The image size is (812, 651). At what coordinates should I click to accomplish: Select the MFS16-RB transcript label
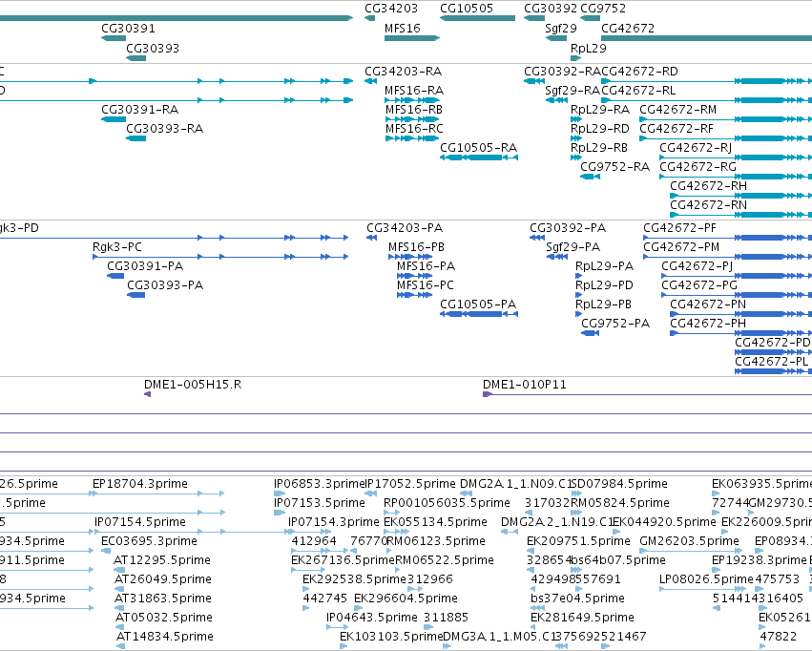click(414, 110)
